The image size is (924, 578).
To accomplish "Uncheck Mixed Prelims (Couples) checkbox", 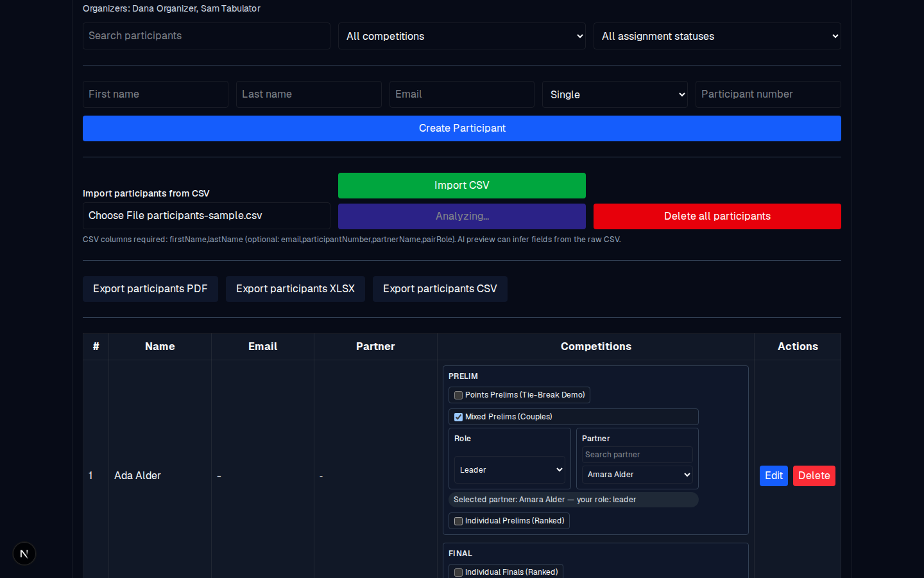I will tap(458, 417).
